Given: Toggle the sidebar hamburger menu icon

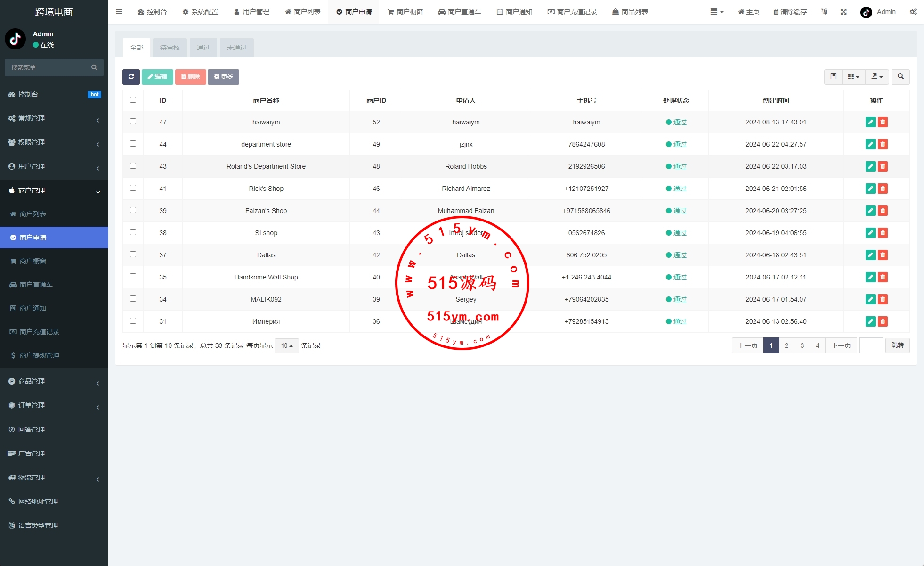Looking at the screenshot, I should point(119,12).
